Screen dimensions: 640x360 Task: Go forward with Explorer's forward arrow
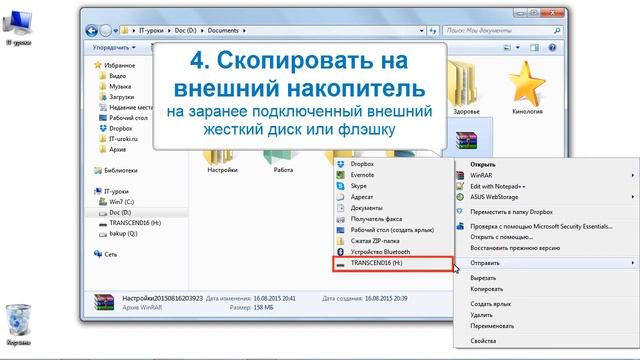click(105, 31)
